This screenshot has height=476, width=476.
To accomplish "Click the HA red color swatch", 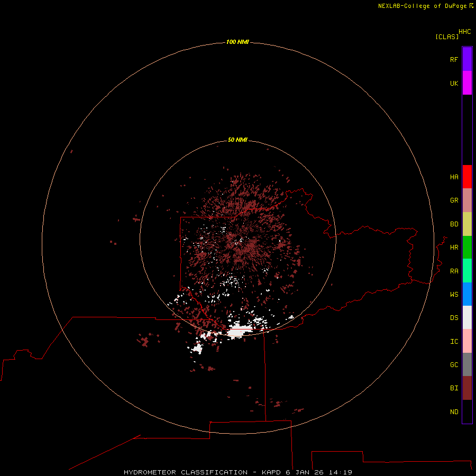I will 467,177.
